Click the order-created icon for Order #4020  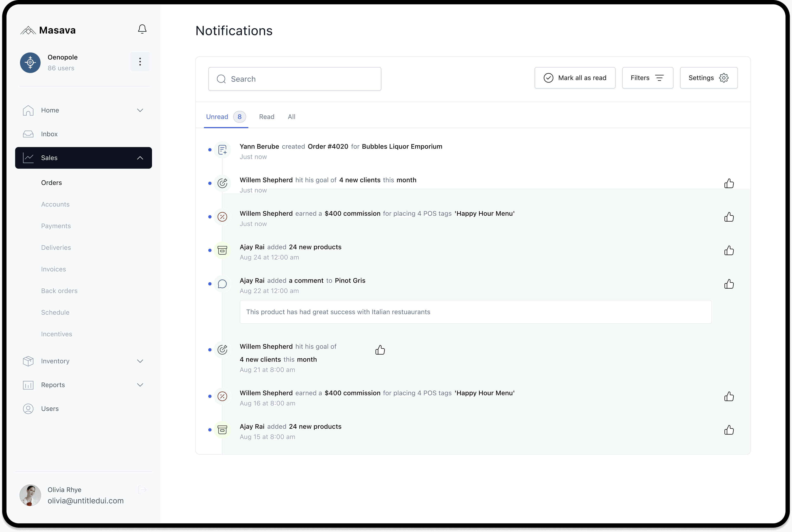(x=222, y=150)
